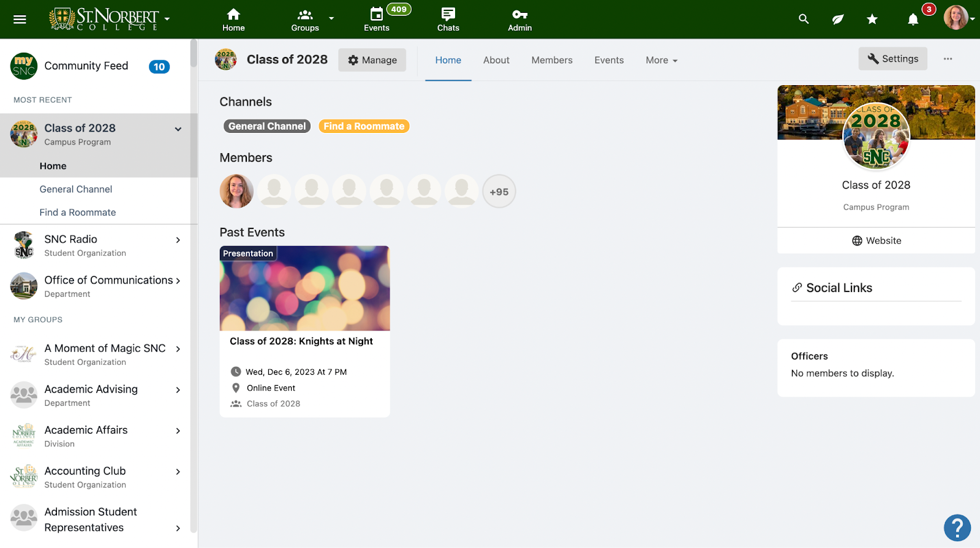Click event group host icon
The width and height of the screenshot is (980, 548).
click(236, 403)
